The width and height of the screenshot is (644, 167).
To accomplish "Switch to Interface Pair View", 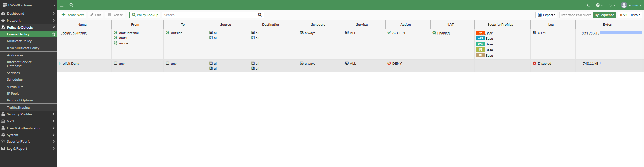I will click(x=575, y=15).
